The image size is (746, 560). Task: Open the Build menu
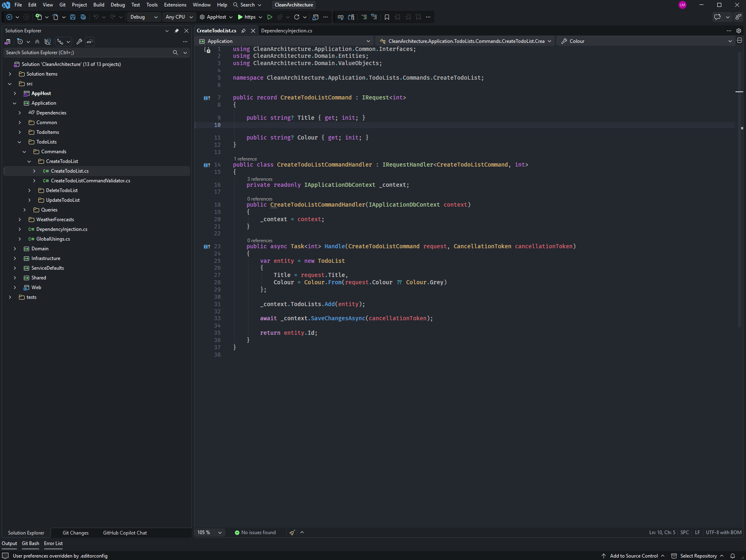pos(99,5)
